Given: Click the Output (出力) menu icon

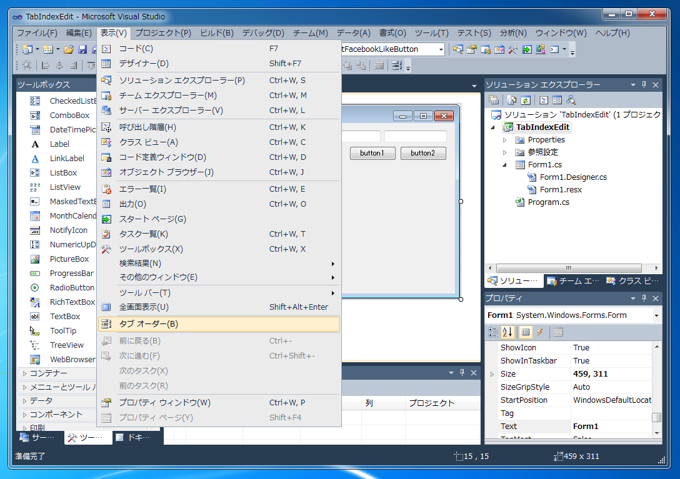Looking at the screenshot, I should tap(106, 204).
